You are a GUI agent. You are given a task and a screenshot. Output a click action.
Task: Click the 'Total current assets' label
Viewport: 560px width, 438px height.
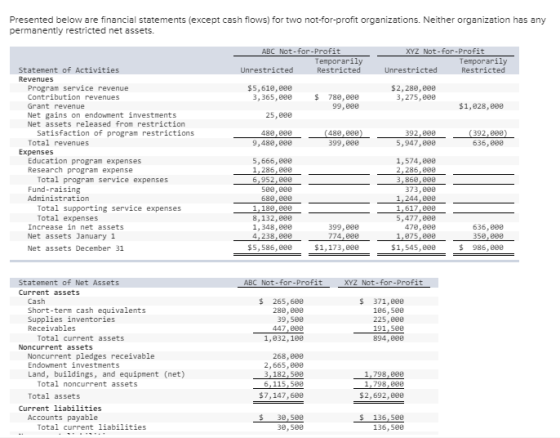[80, 338]
